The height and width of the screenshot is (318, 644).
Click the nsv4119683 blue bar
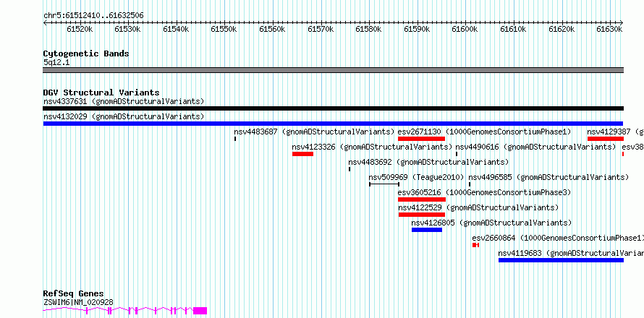point(561,260)
